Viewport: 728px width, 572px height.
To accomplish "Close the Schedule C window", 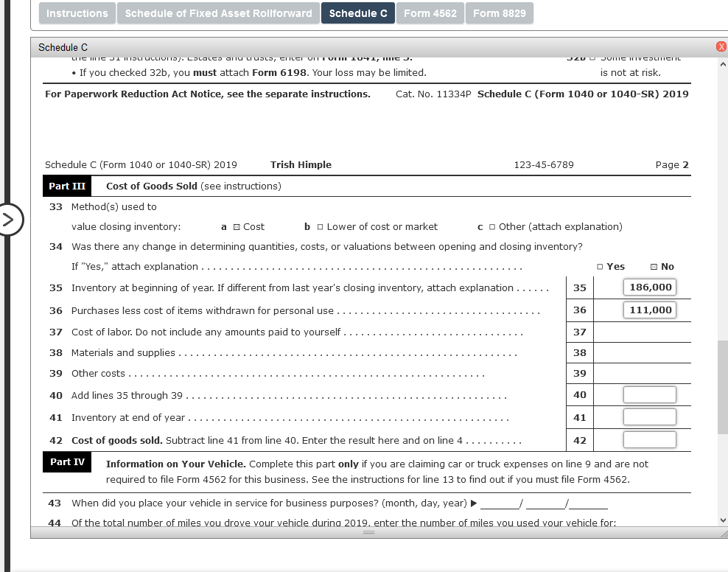I will (720, 46).
